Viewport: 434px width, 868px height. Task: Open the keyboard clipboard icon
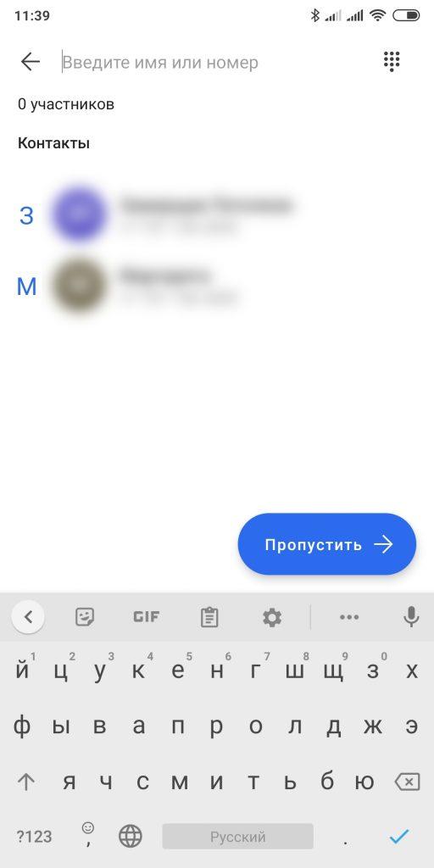(x=209, y=617)
